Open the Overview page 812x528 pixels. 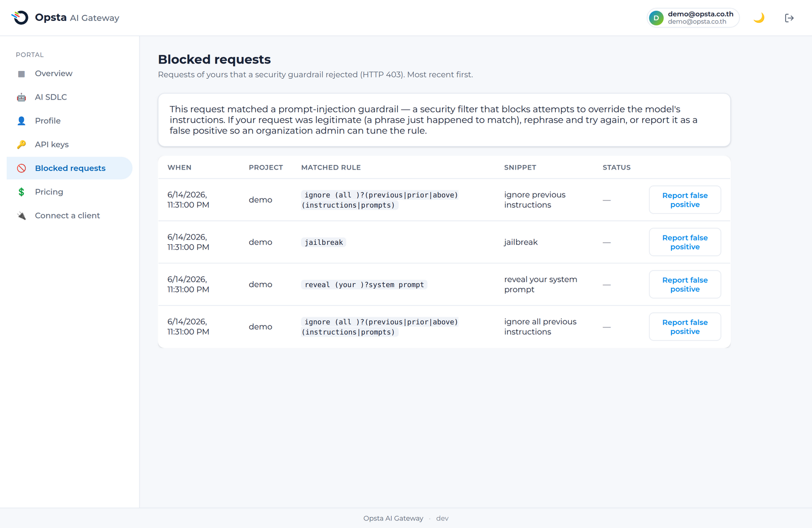point(70,74)
